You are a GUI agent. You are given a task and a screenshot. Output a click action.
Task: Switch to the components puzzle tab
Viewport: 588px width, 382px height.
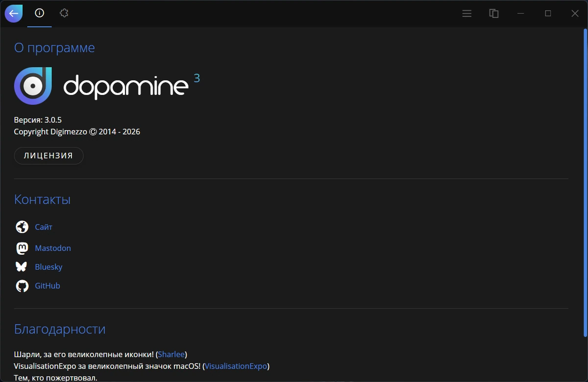coord(64,13)
